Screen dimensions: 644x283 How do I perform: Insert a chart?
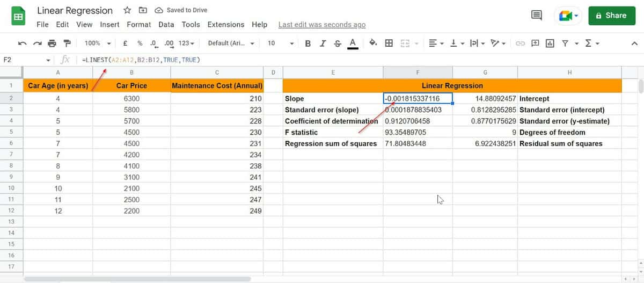click(550, 43)
